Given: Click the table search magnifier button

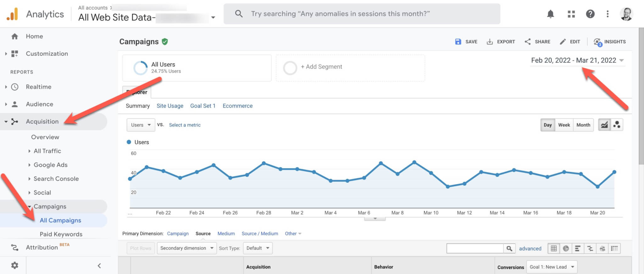Looking at the screenshot, I should (x=509, y=248).
